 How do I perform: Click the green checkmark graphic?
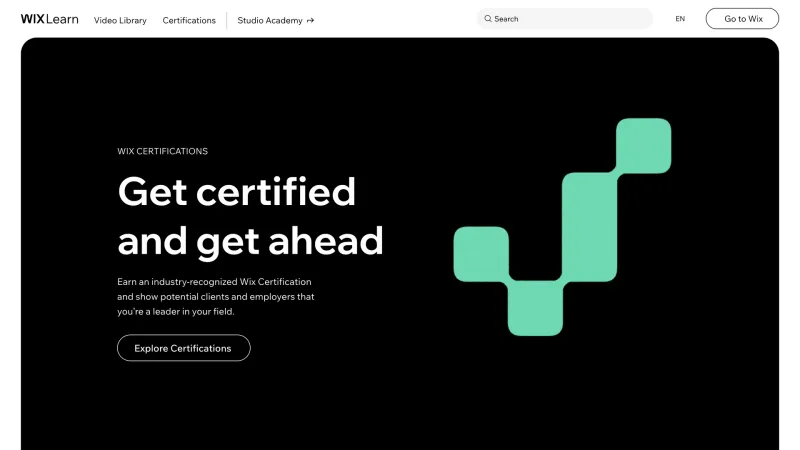(x=562, y=227)
